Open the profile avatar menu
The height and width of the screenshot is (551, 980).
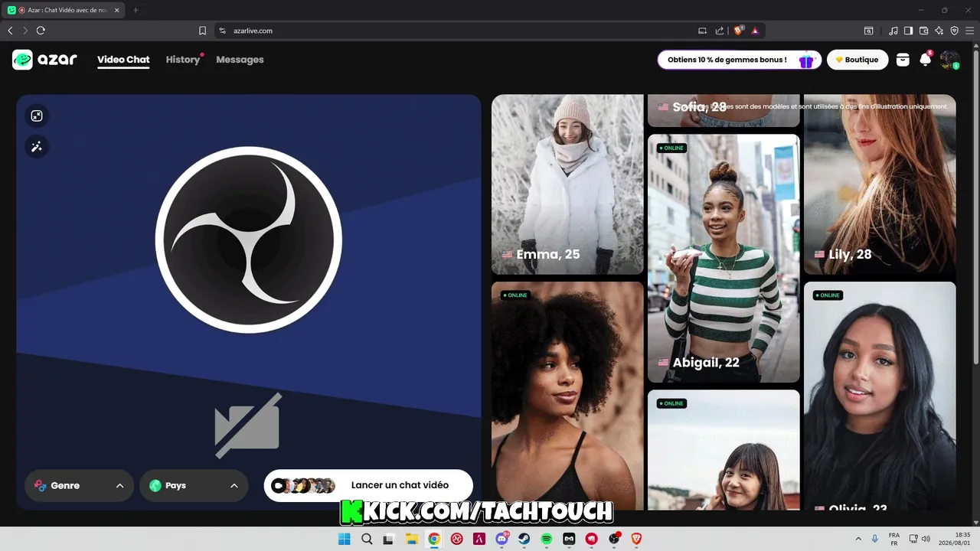coord(949,60)
